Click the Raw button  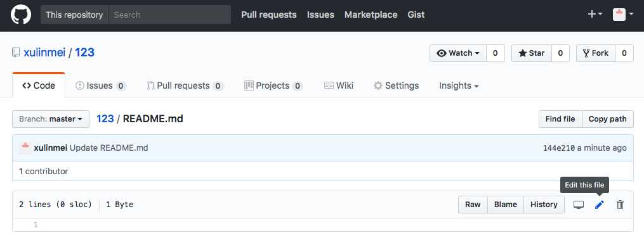[x=473, y=205]
